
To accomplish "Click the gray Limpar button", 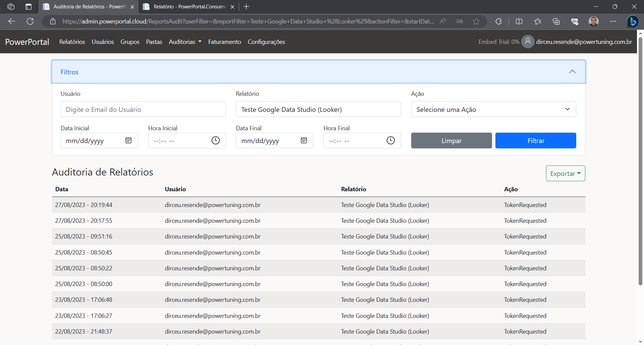I will [451, 141].
